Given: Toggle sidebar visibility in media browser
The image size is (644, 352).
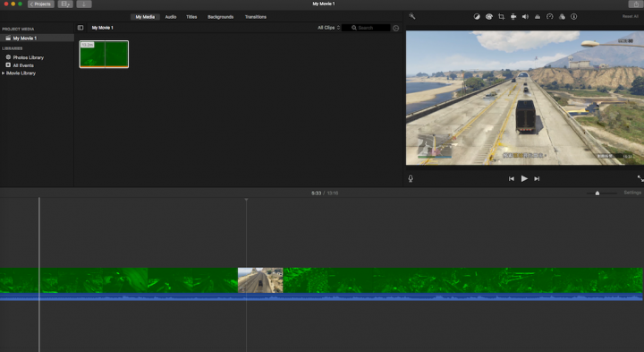Looking at the screenshot, I should (80, 28).
